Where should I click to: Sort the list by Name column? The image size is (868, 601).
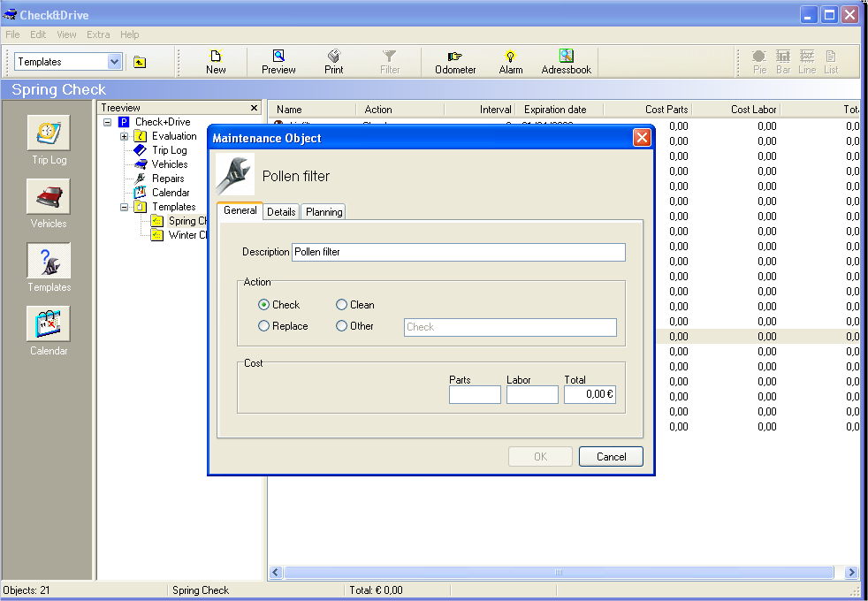tap(312, 110)
